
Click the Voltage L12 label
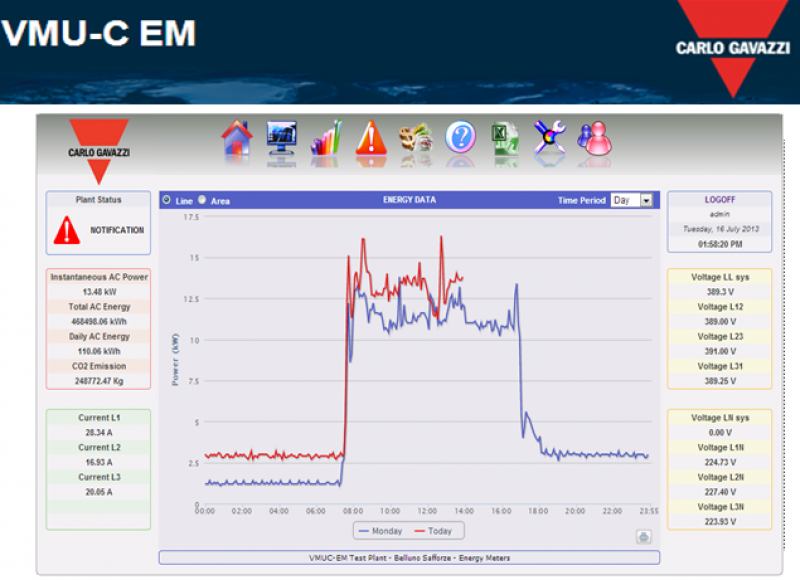point(720,307)
